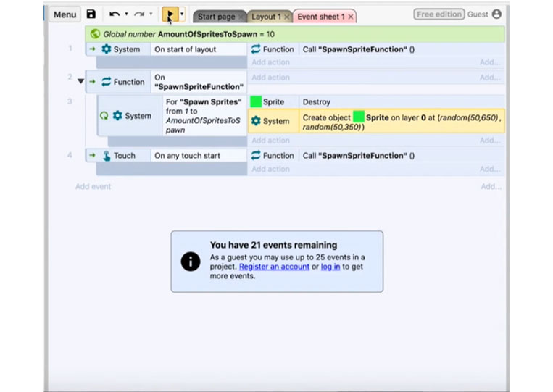Select the Call SpawnSpriteFunction action in event 1
Screen dimensions: 553x392
[x=402, y=49]
